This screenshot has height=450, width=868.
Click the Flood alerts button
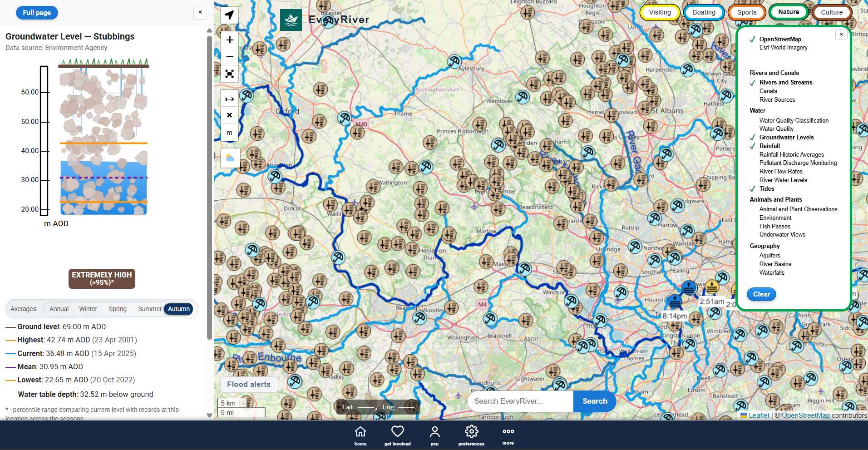(248, 384)
